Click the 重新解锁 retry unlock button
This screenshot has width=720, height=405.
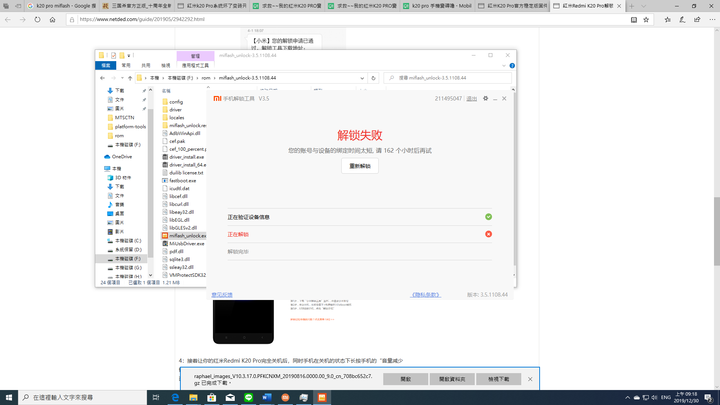point(360,166)
